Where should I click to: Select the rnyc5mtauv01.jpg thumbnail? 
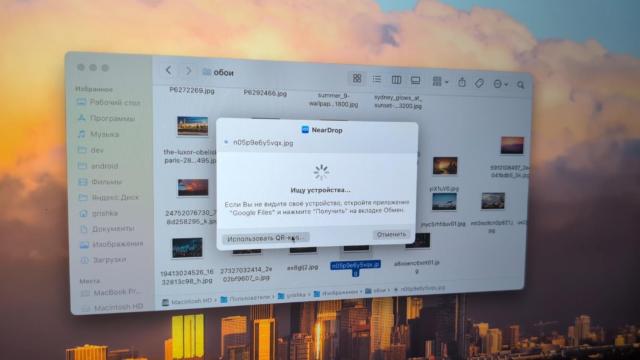pyautogui.click(x=444, y=202)
